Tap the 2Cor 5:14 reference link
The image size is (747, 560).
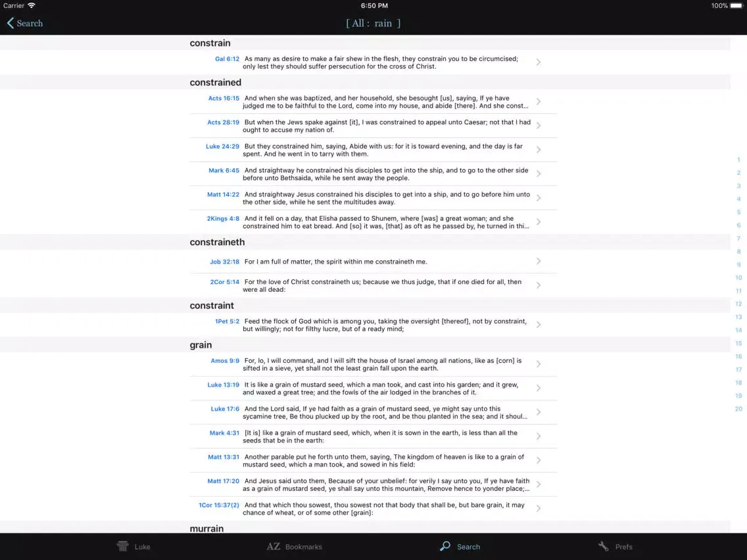click(224, 283)
